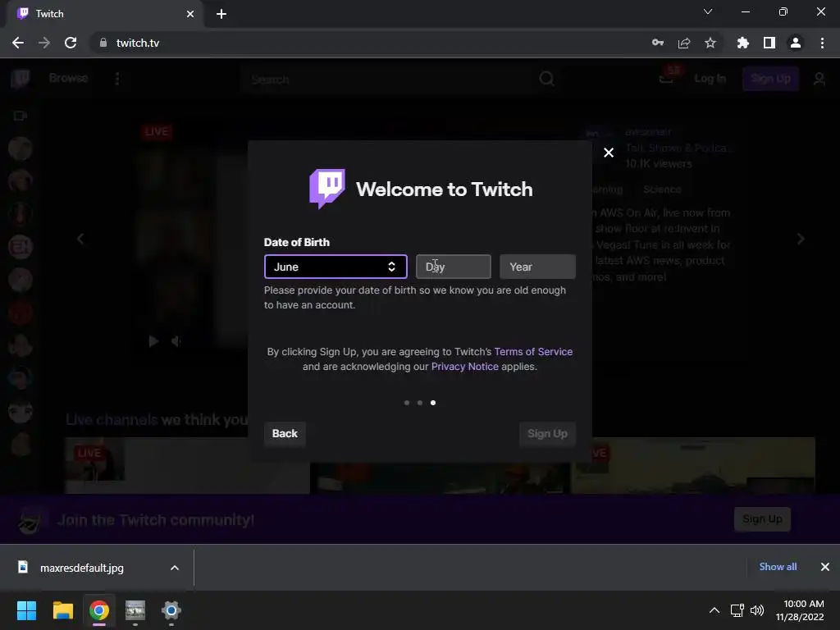840x630 pixels.
Task: Close the Welcome to Twitch dialog
Action: pyautogui.click(x=609, y=153)
